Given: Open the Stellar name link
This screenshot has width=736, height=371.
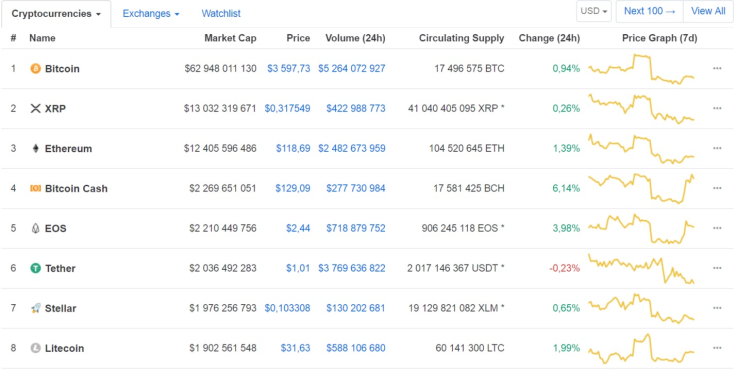Looking at the screenshot, I should click(x=61, y=308).
